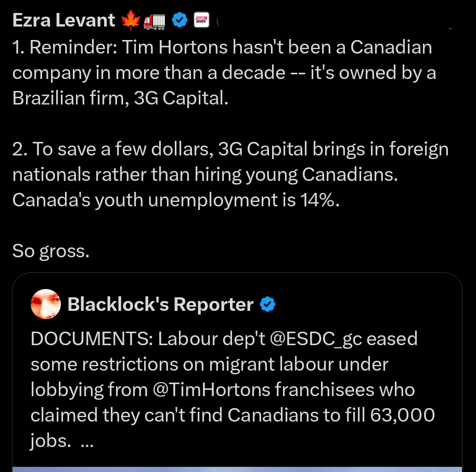The width and height of the screenshot is (476, 472).
Task: View the embedded media preview at the bottom
Action: point(237,467)
